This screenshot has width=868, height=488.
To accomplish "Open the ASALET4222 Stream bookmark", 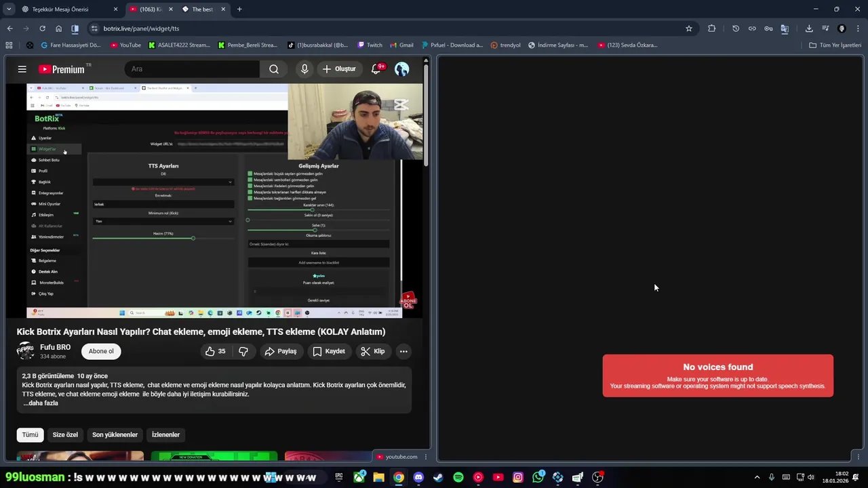I will coord(180,45).
